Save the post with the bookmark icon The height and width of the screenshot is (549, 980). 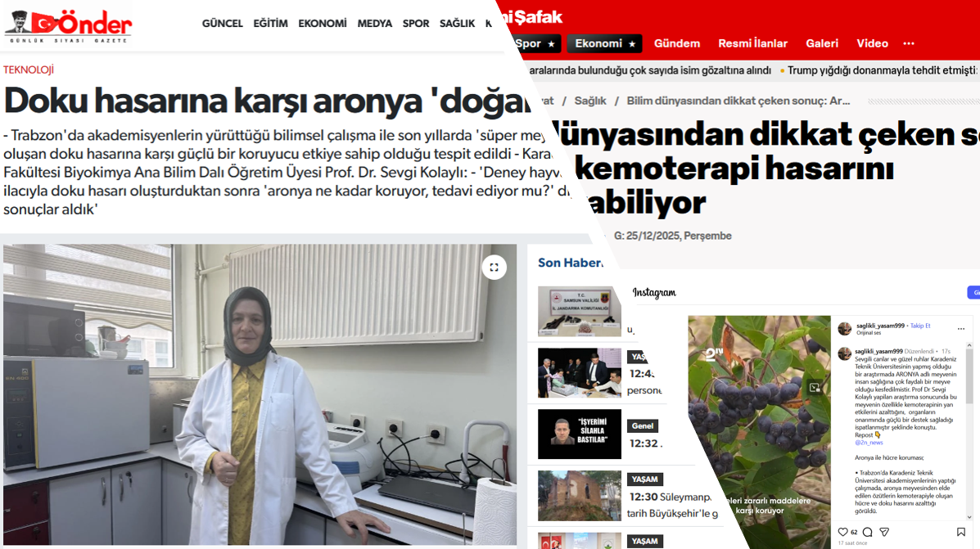(x=961, y=533)
